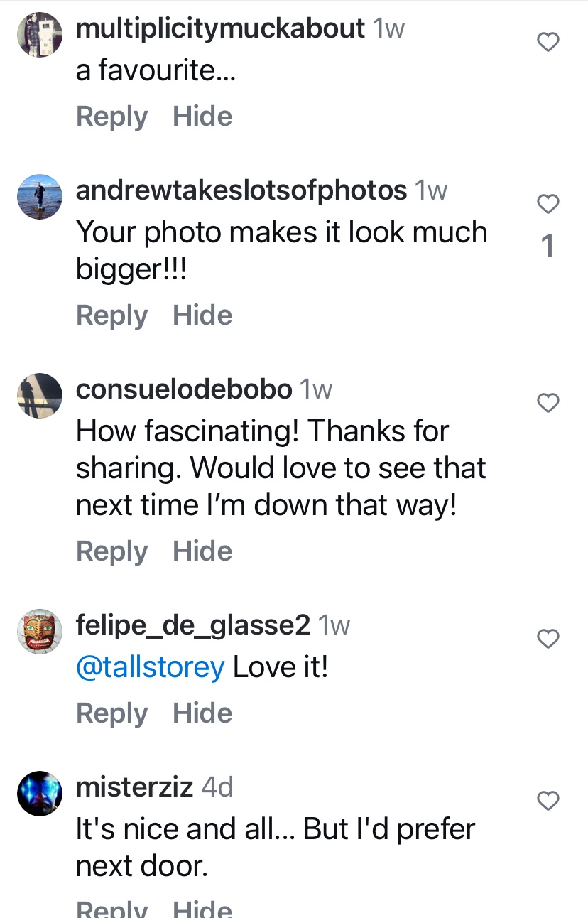Screen dimensions: 588x918
Task: Tap the heart on andrewtakeslotsofphotos' comment
Action: click(x=548, y=205)
